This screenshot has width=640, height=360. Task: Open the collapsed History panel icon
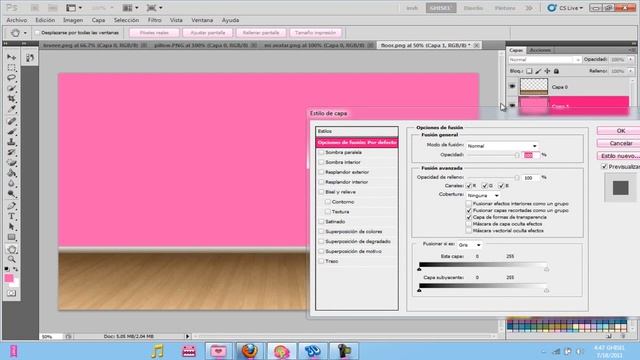tap(30, 58)
